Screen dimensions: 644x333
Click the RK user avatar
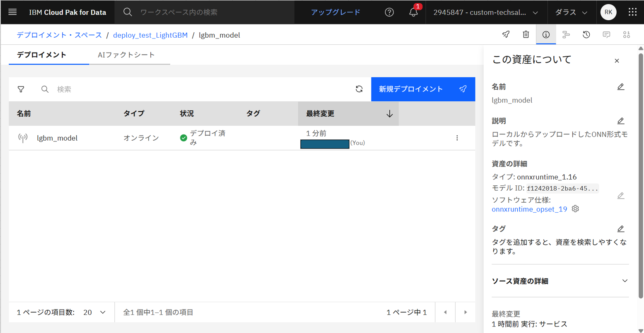[x=608, y=12]
